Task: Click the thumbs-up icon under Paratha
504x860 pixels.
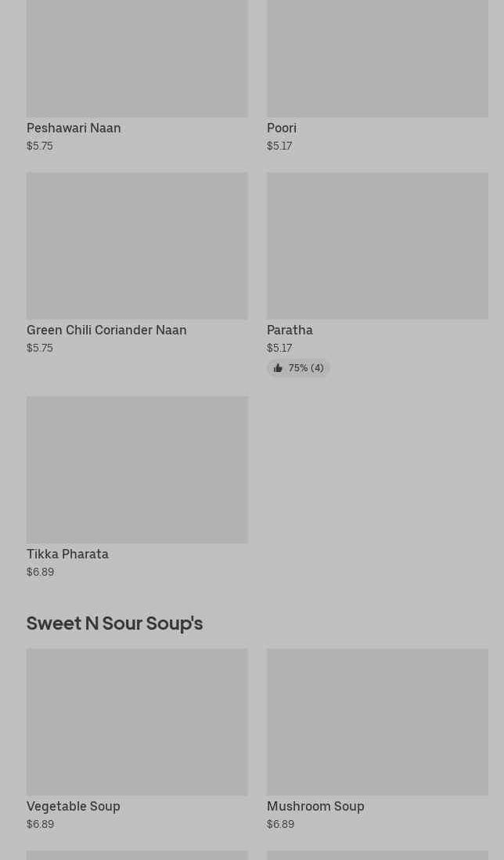Action: tap(278, 368)
